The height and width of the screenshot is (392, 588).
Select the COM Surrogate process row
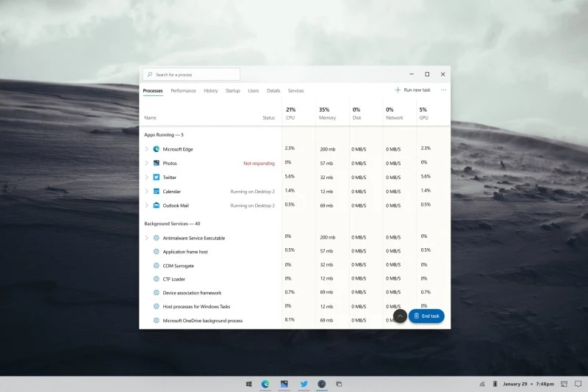[x=179, y=266]
